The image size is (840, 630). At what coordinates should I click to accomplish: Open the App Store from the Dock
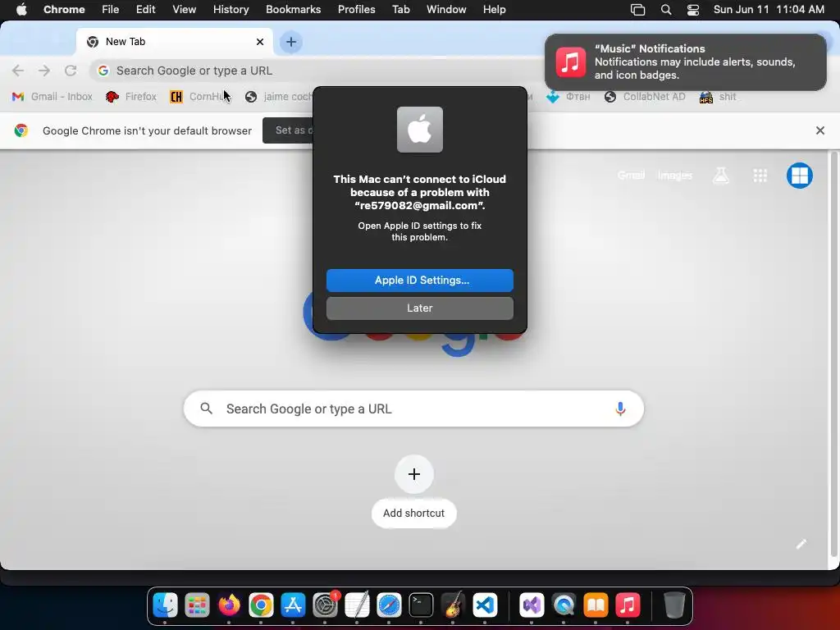click(x=293, y=605)
